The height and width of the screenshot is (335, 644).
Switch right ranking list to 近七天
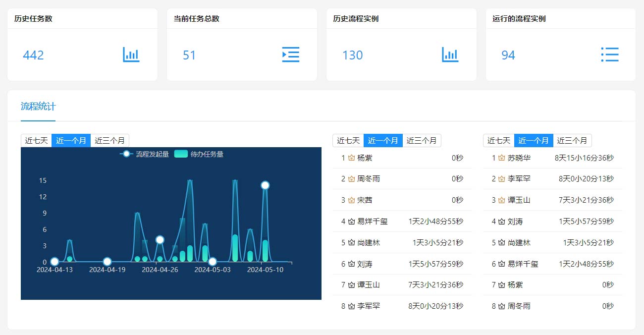[498, 141]
